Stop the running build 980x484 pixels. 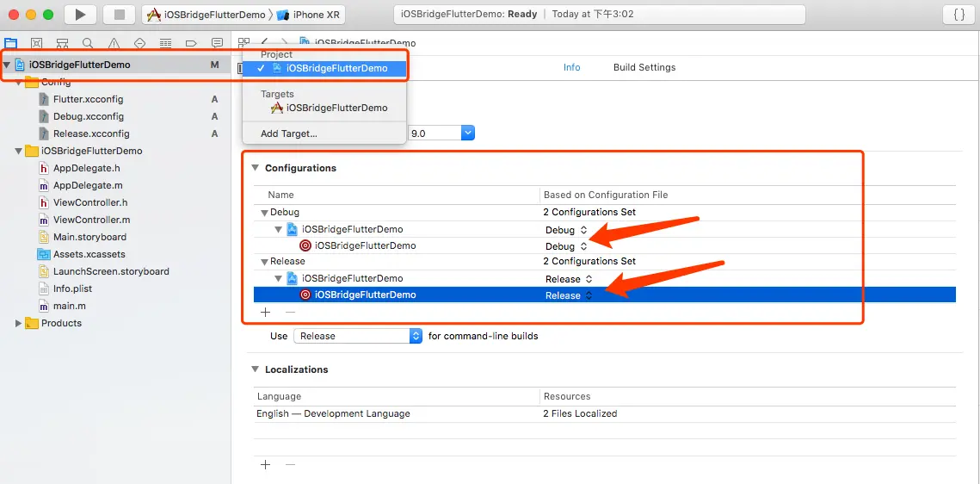pos(120,15)
